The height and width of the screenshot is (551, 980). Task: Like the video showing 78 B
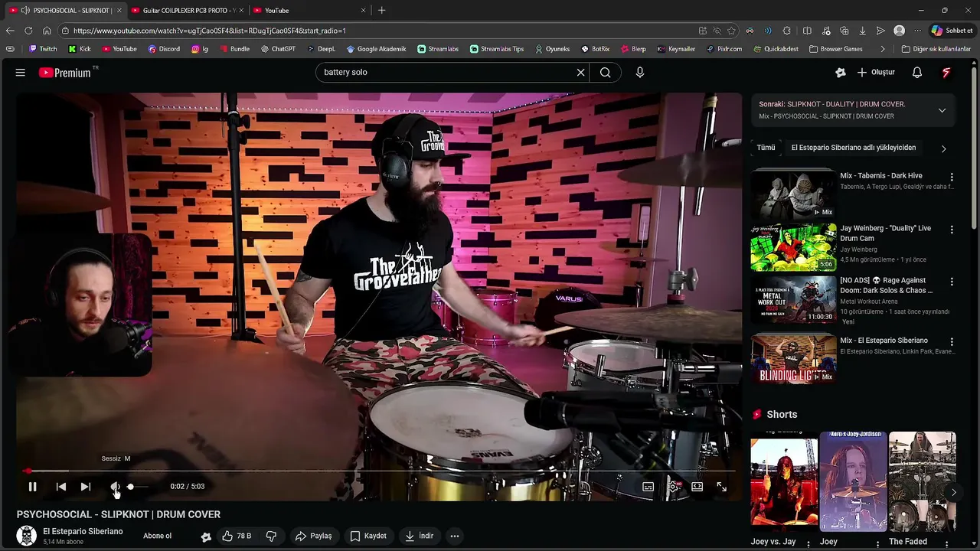click(x=237, y=536)
